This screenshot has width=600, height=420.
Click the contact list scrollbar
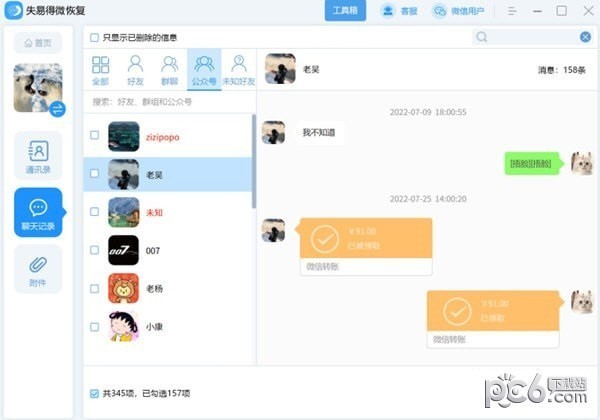254,161
